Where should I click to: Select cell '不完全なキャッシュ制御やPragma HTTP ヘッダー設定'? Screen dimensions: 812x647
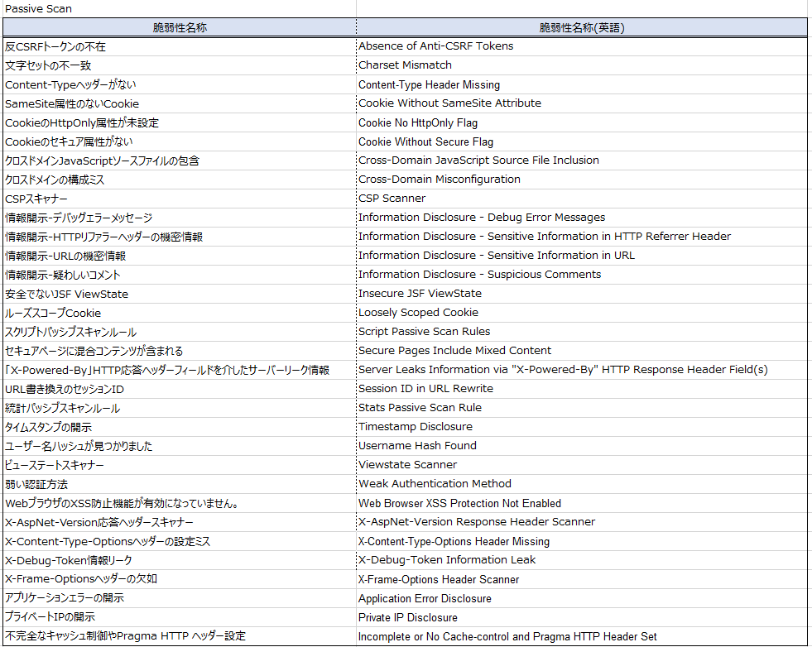pyautogui.click(x=179, y=636)
